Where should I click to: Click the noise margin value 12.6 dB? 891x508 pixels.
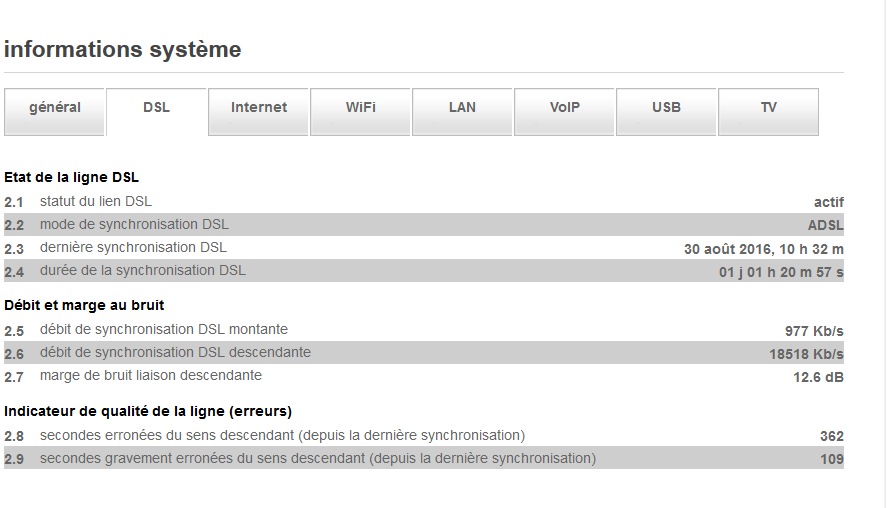point(818,377)
